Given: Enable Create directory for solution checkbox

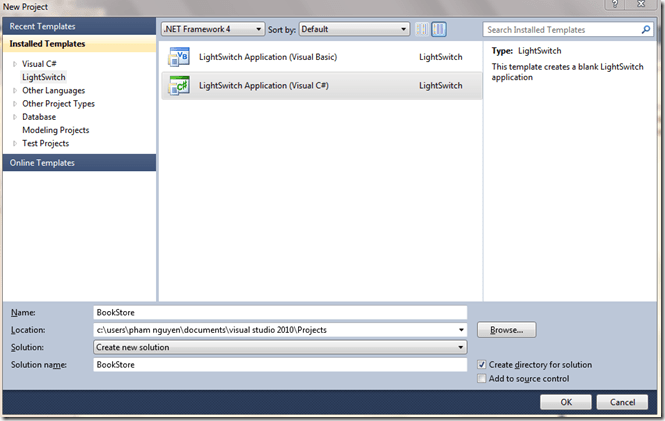Looking at the screenshot, I should (x=482, y=365).
